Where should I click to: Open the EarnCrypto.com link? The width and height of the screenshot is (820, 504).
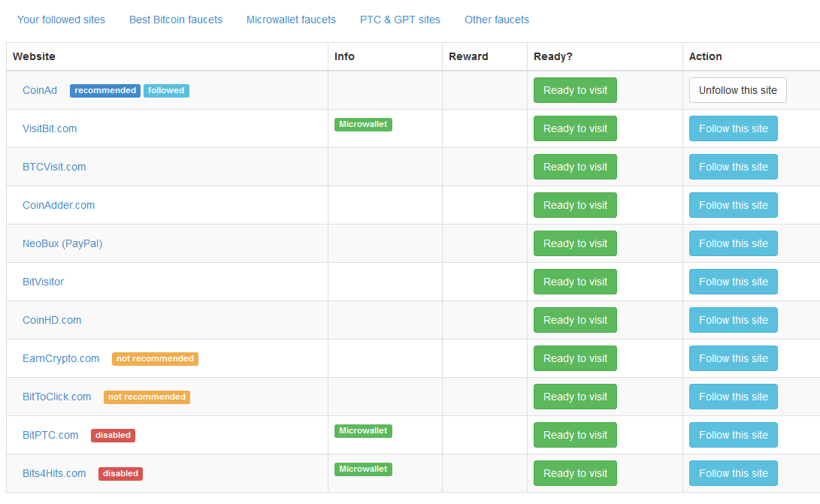[x=61, y=358]
